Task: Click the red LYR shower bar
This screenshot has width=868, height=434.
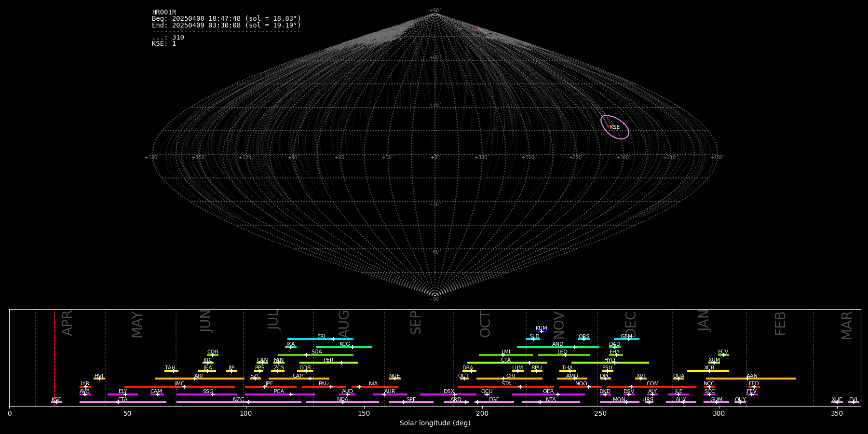Action: (85, 387)
